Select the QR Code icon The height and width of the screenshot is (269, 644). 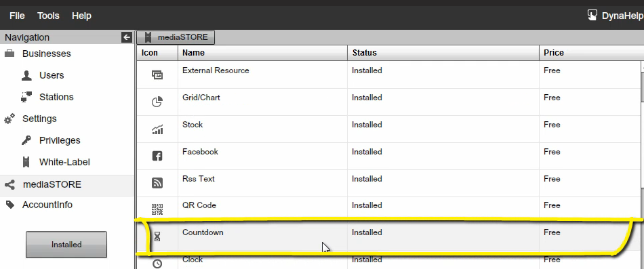point(157,209)
